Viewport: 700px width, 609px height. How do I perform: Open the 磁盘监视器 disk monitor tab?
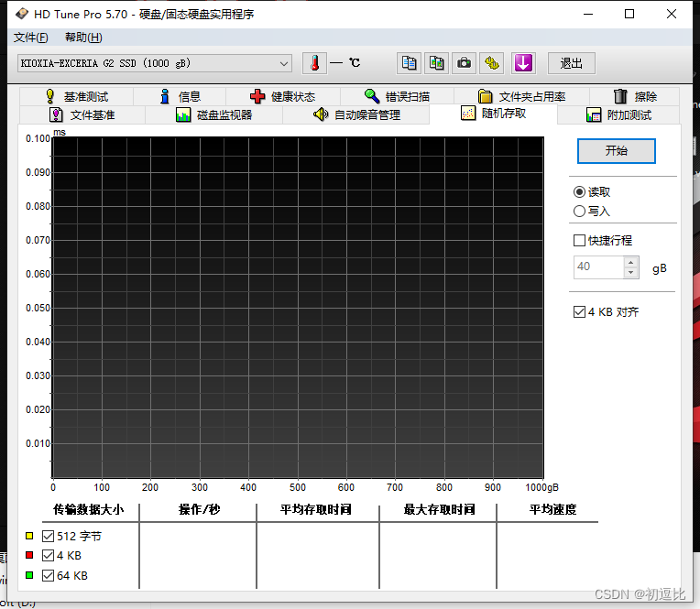pyautogui.click(x=213, y=115)
